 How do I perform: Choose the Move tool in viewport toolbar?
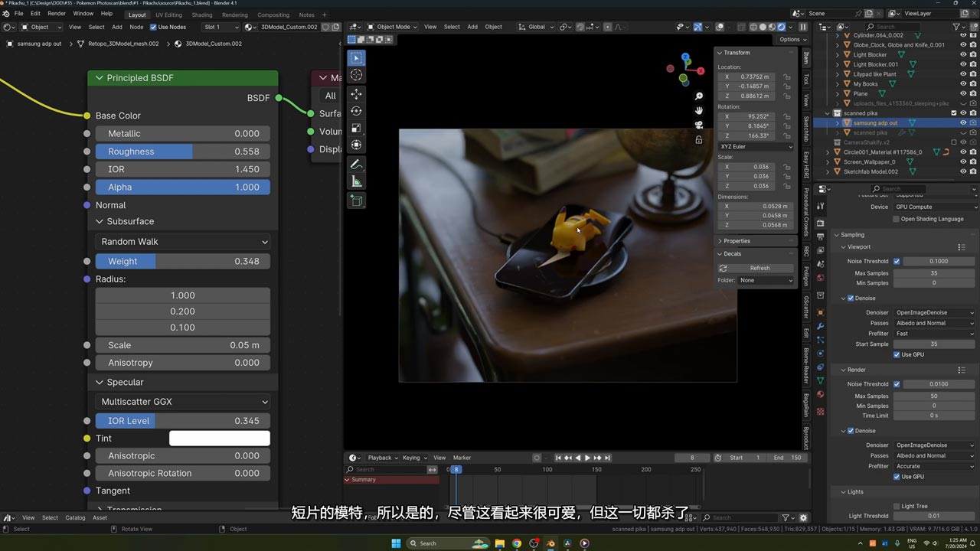click(356, 94)
